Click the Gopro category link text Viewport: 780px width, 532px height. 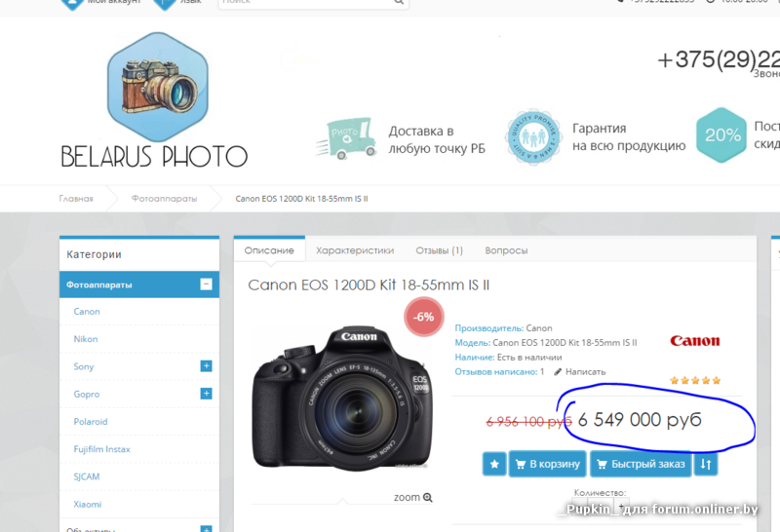(87, 395)
